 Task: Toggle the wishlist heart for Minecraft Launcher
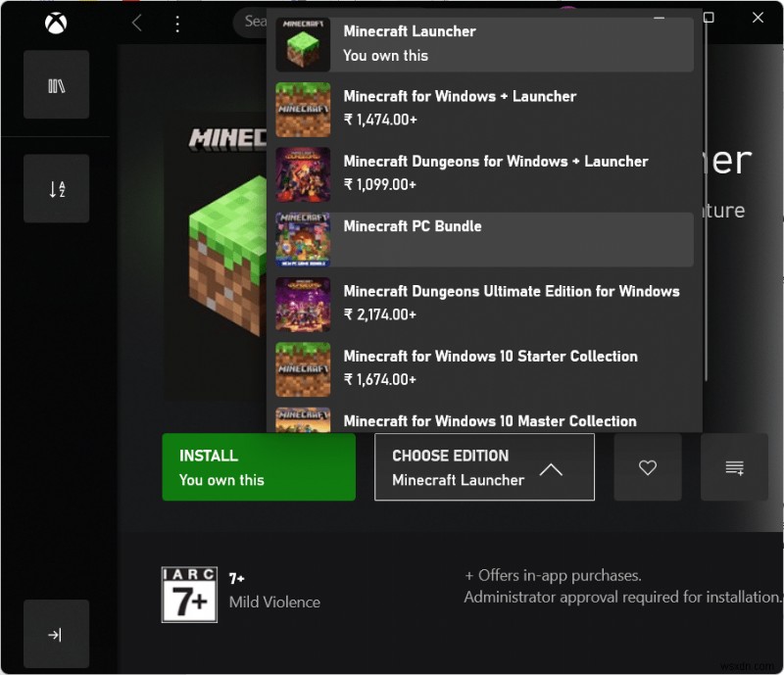click(x=648, y=467)
